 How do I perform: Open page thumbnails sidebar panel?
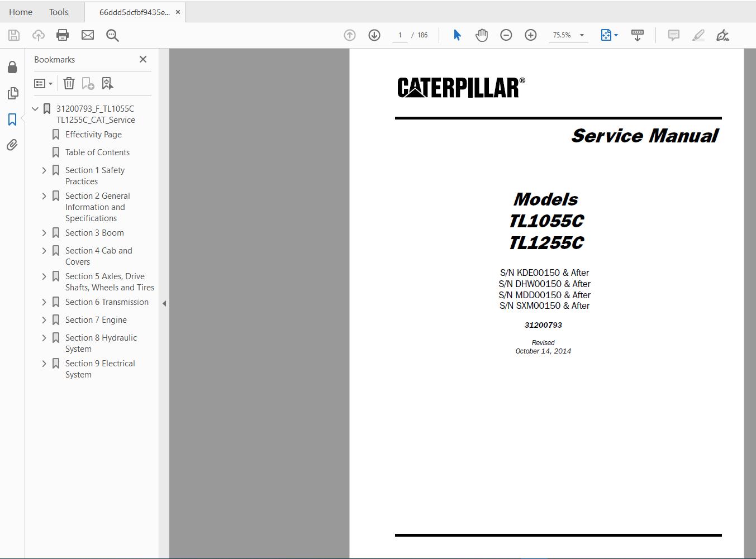(x=12, y=93)
